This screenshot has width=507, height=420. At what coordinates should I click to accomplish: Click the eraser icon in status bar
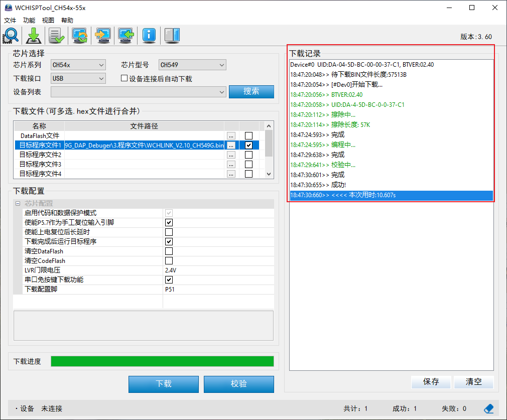pyautogui.click(x=488, y=408)
